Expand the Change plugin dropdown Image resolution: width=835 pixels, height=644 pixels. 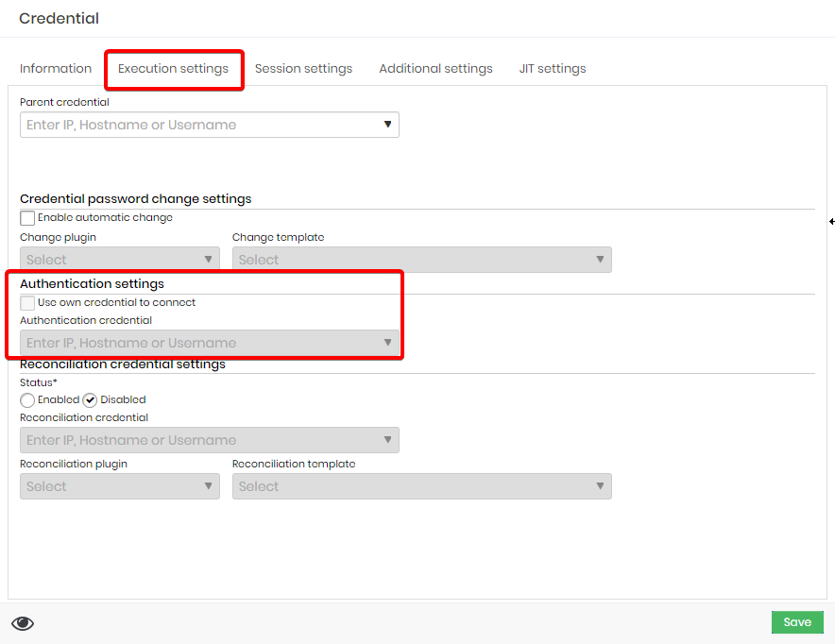coord(120,260)
